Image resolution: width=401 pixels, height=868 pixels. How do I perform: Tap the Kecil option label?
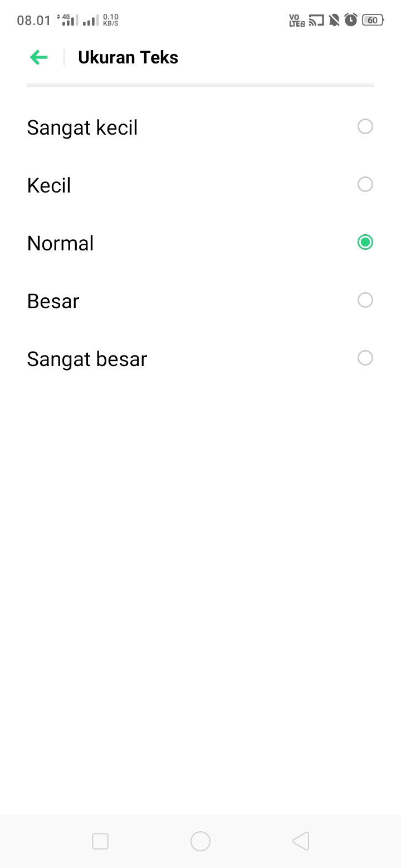[49, 186]
